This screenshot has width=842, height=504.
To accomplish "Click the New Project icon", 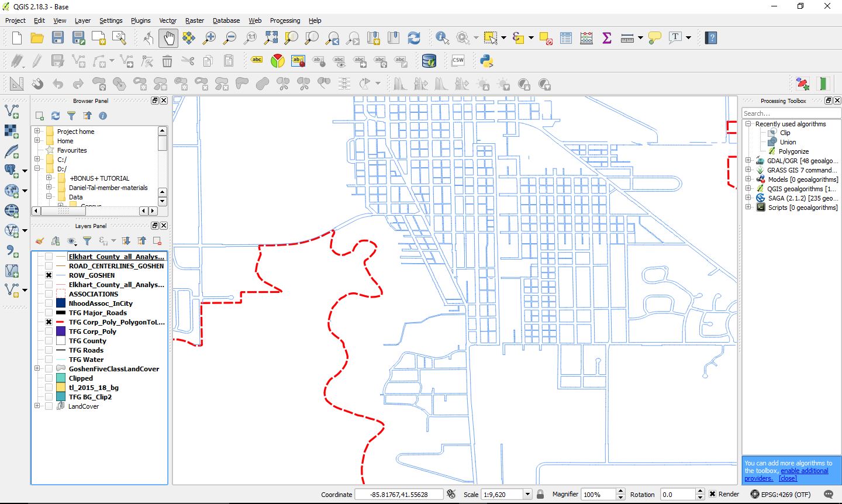I will tap(17, 38).
